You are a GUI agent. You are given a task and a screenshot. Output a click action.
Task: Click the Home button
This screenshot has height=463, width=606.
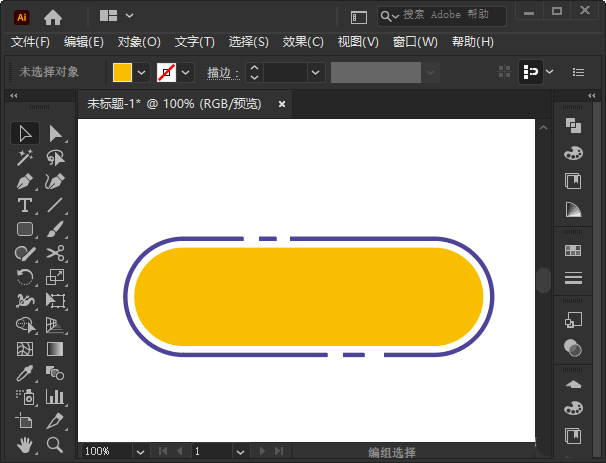[x=53, y=16]
